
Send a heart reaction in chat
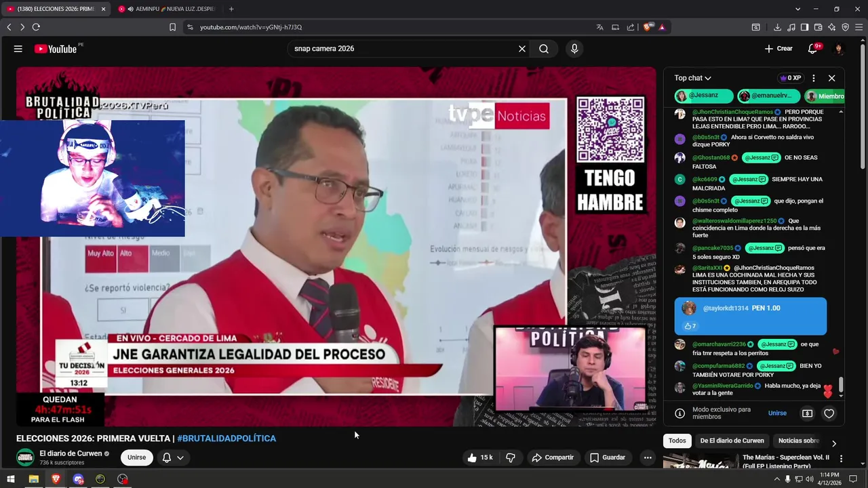coord(829,413)
